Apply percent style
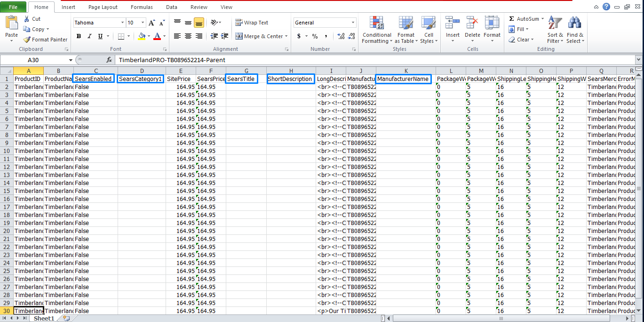Image resolution: width=644 pixels, height=322 pixels. point(315,36)
